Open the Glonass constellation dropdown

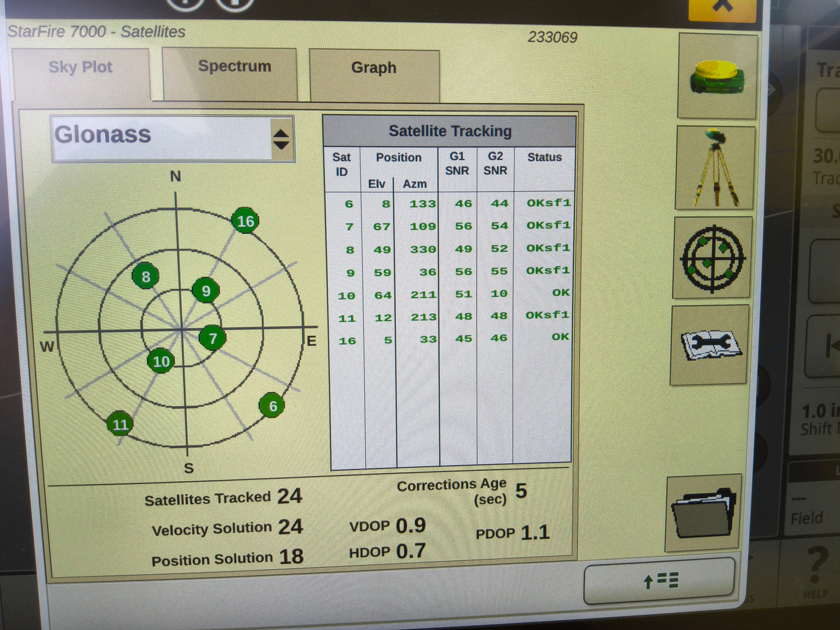coord(173,138)
